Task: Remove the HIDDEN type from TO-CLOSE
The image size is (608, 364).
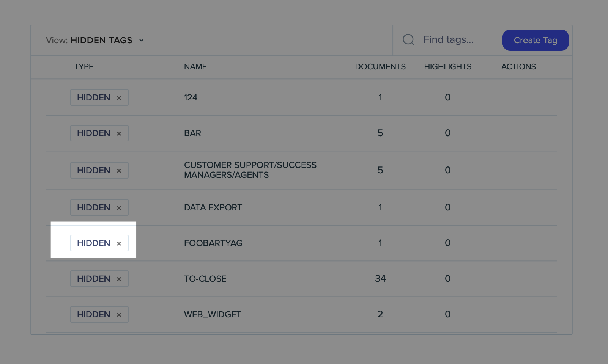Action: coord(119,279)
